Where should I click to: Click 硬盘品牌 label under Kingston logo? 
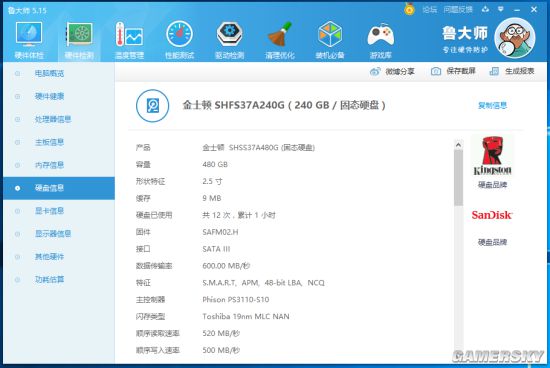pyautogui.click(x=492, y=185)
